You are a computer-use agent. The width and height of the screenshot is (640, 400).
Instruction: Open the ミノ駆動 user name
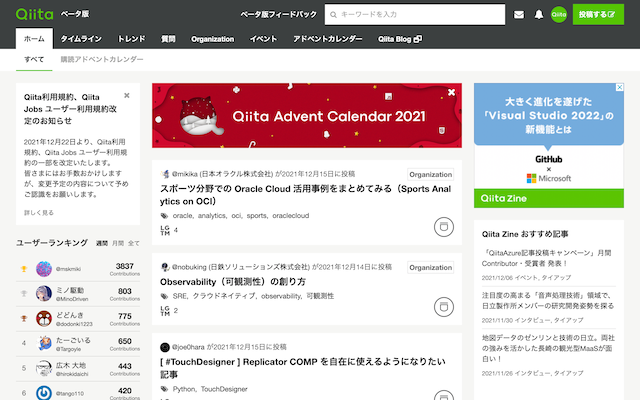pos(70,290)
